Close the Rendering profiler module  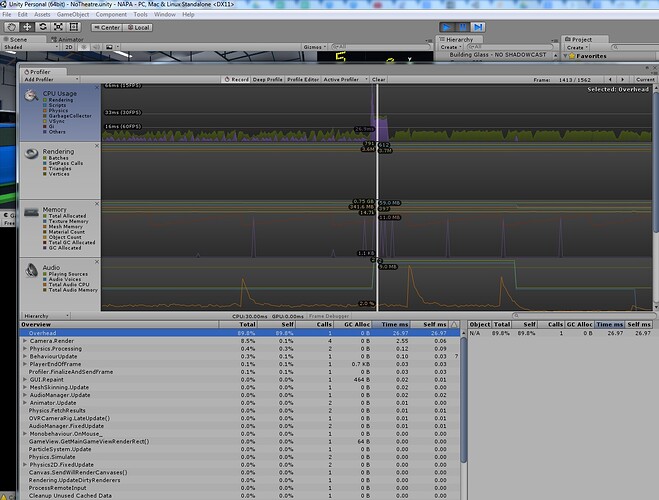(97, 146)
